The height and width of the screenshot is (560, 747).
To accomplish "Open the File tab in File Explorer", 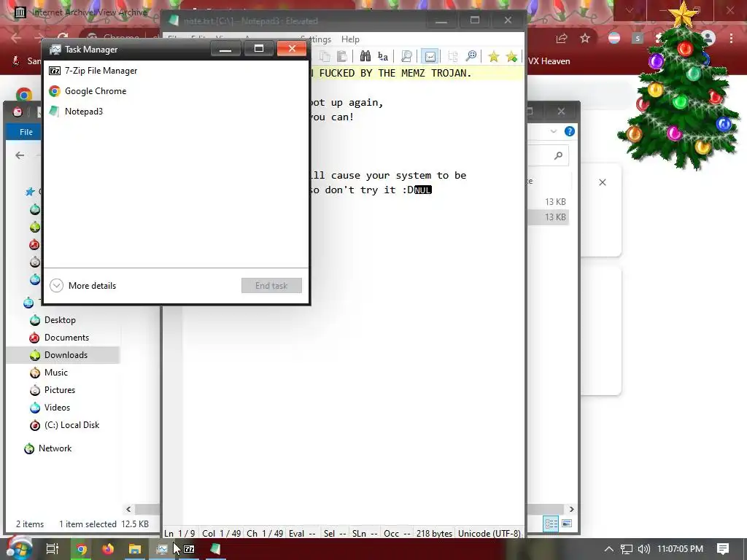I will [x=26, y=132].
